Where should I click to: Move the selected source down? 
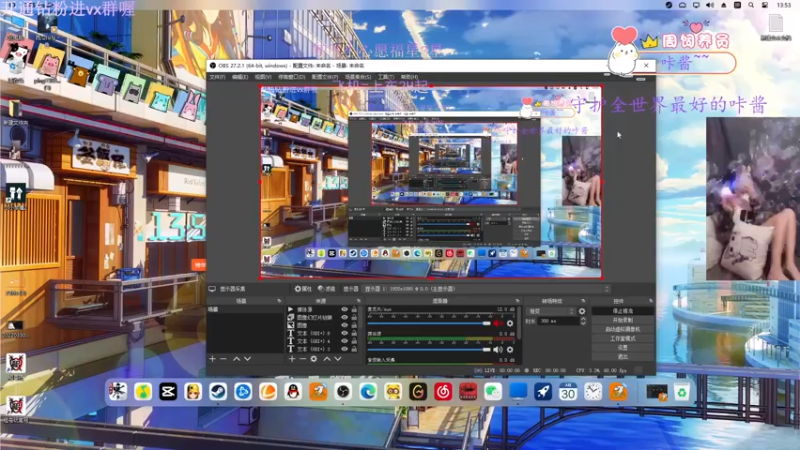coord(338,359)
